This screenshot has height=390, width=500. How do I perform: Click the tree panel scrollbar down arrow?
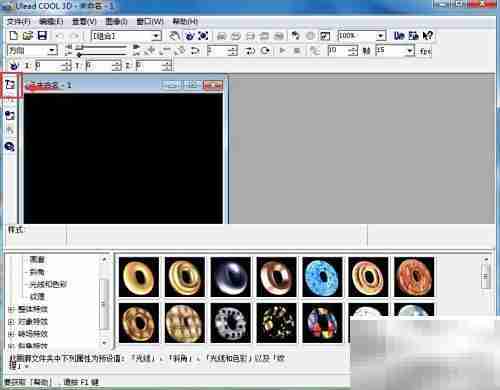coord(104,342)
